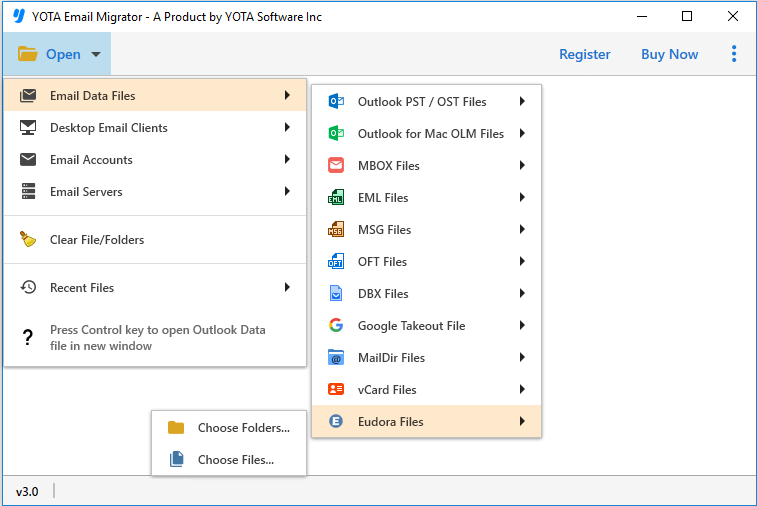757x506 pixels.
Task: Click the DBX Files document icon
Action: tap(336, 293)
